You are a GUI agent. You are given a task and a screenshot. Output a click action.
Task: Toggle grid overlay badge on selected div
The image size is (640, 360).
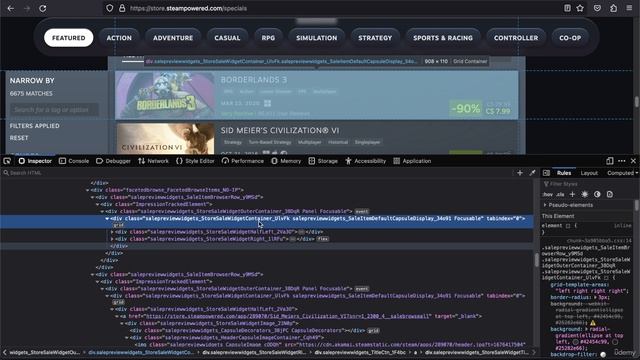118,225
